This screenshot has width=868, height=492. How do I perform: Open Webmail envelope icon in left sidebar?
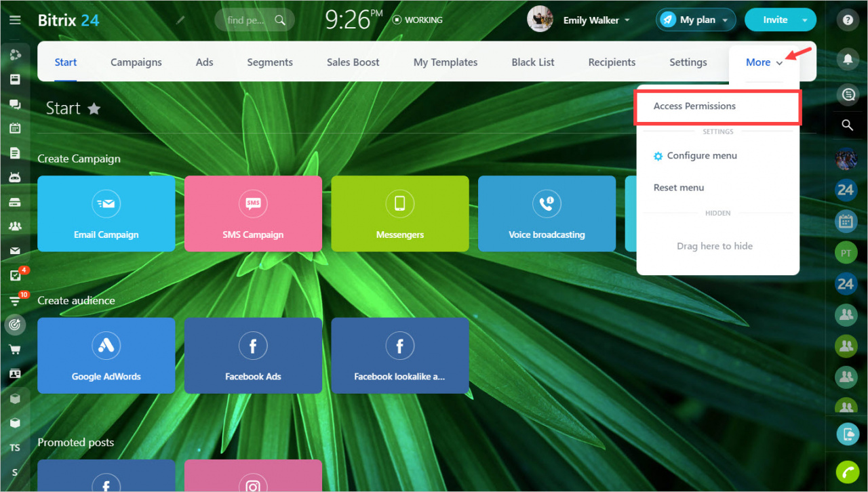coord(15,251)
